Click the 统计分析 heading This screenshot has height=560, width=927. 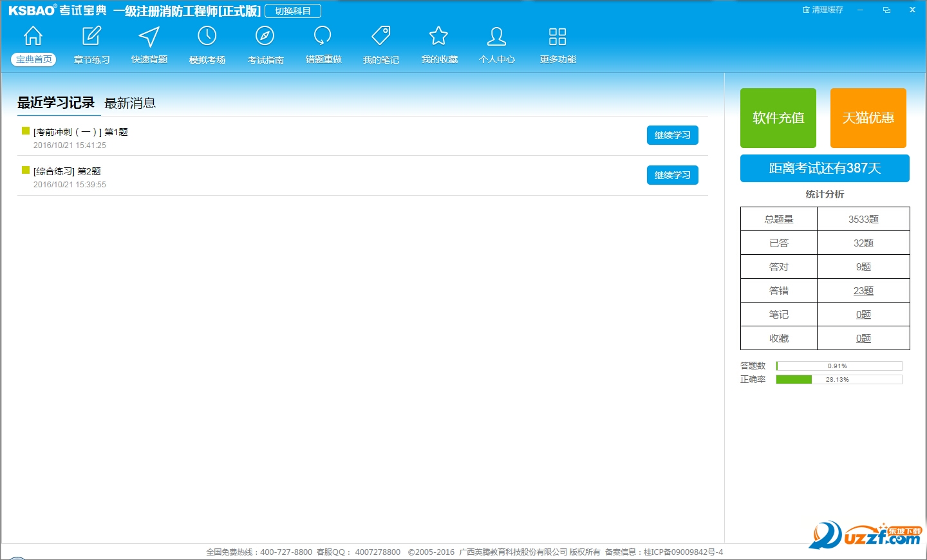(x=825, y=194)
